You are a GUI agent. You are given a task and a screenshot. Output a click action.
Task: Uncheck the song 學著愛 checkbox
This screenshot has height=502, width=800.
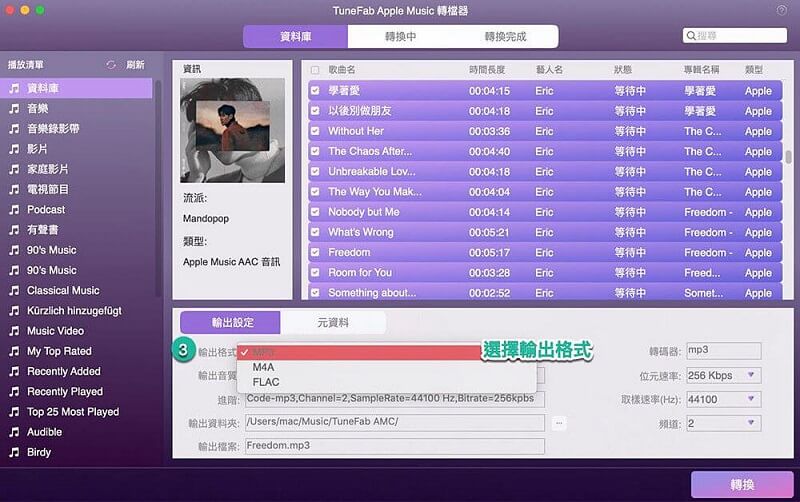315,91
